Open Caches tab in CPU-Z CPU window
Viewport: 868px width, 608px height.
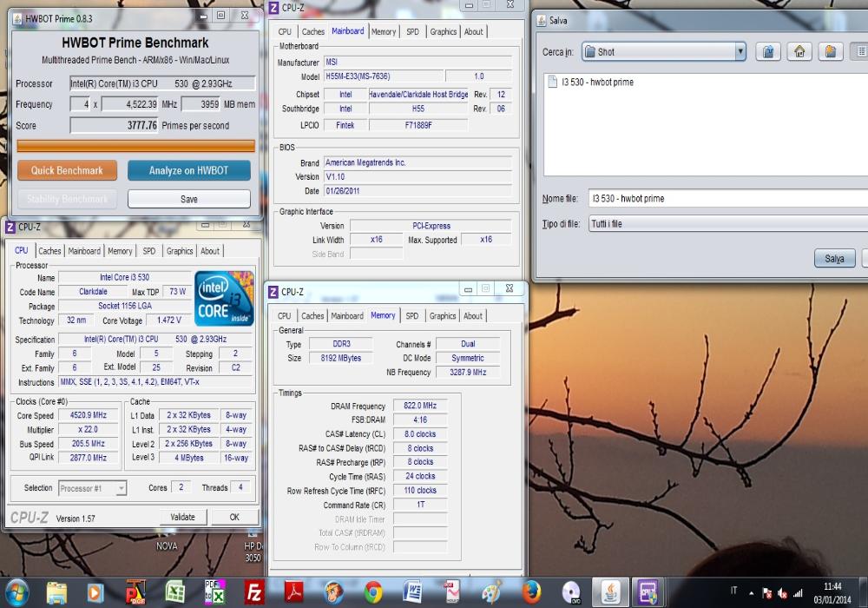tap(49, 251)
